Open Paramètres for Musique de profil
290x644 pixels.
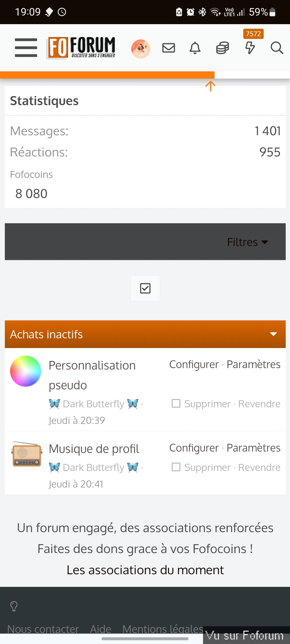253,448
